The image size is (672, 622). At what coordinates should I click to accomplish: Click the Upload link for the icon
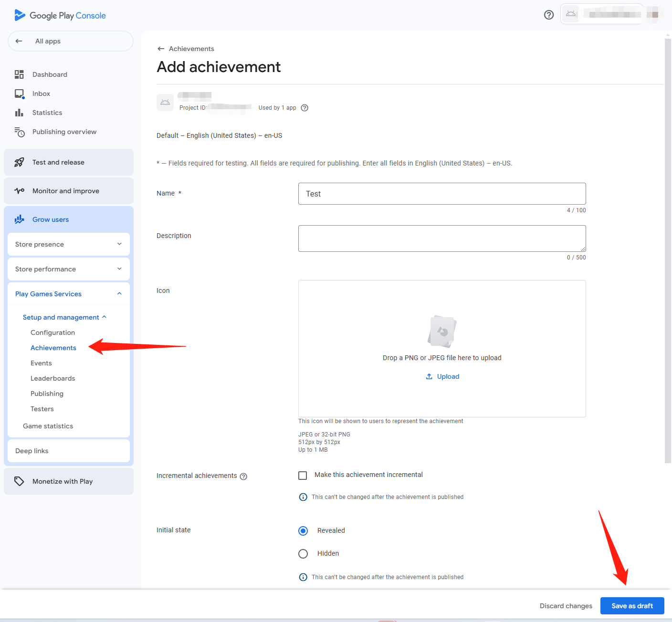(x=442, y=376)
